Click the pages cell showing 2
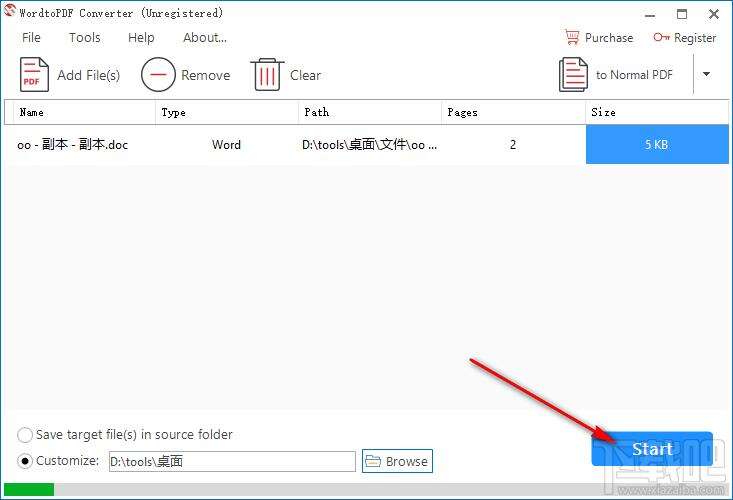Image resolution: width=733 pixels, height=500 pixels. pyautogui.click(x=513, y=144)
